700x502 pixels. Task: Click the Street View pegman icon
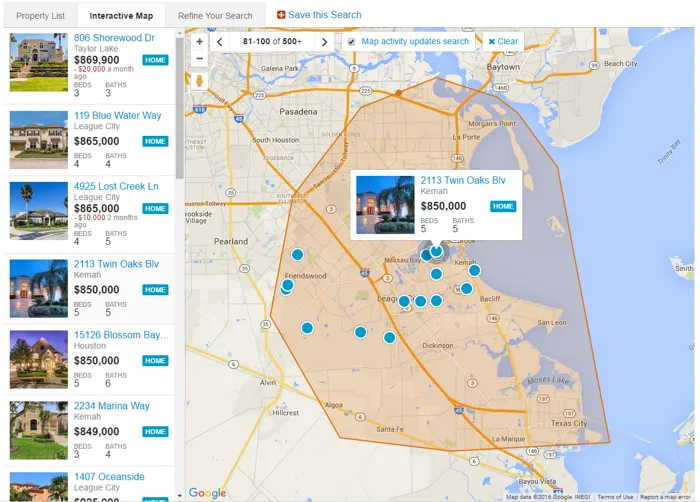(200, 81)
